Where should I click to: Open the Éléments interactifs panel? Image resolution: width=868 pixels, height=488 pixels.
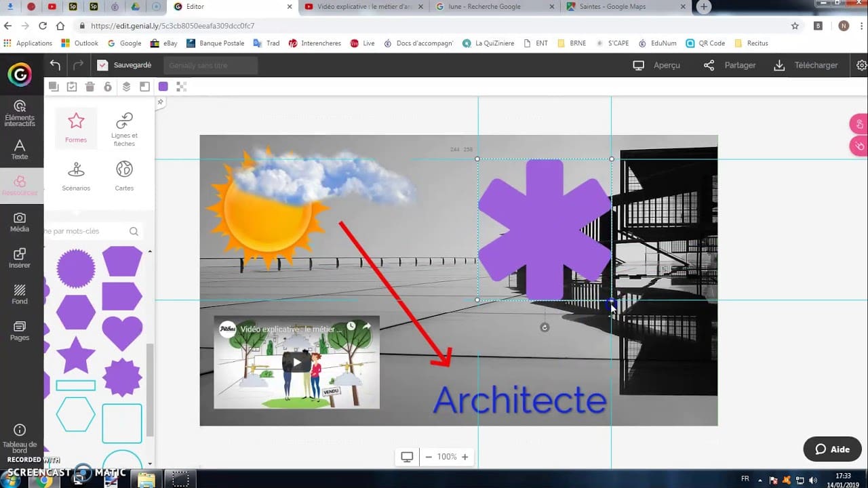pyautogui.click(x=20, y=113)
